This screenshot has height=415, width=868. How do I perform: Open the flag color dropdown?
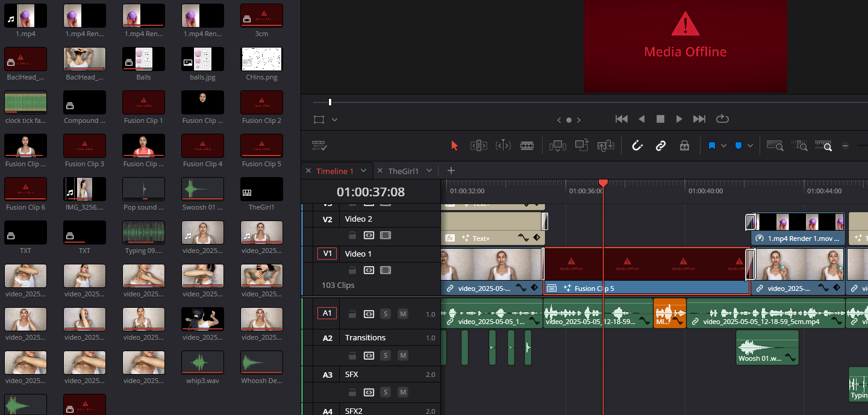coord(723,146)
